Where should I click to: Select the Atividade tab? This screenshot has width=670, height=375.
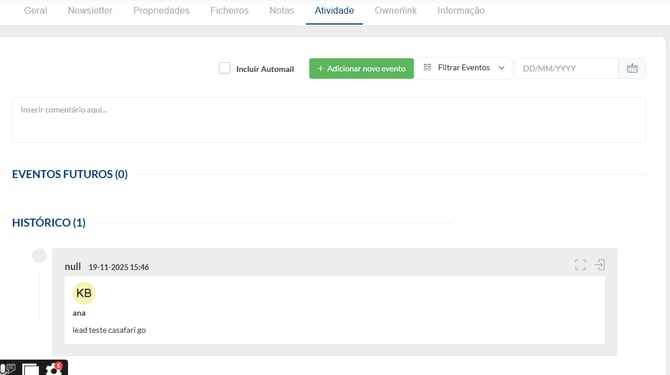[x=334, y=11]
